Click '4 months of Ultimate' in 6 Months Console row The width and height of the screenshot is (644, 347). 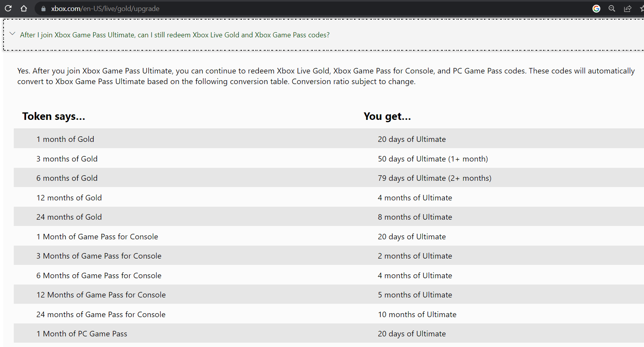415,275
